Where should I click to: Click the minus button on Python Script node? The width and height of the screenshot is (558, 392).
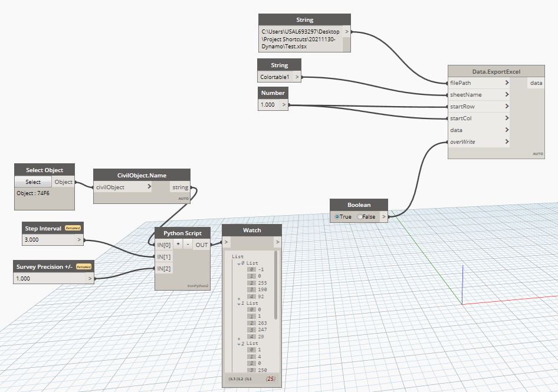[188, 244]
